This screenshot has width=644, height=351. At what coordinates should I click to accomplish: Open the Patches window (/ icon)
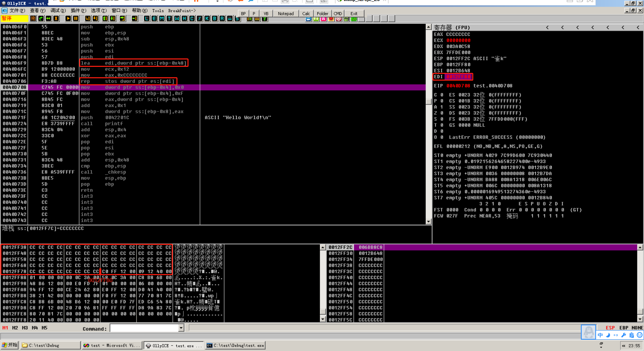coord(199,18)
